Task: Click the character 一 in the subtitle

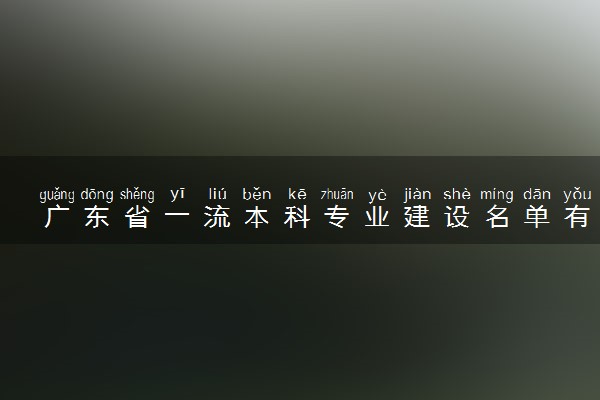Action: tap(177, 216)
